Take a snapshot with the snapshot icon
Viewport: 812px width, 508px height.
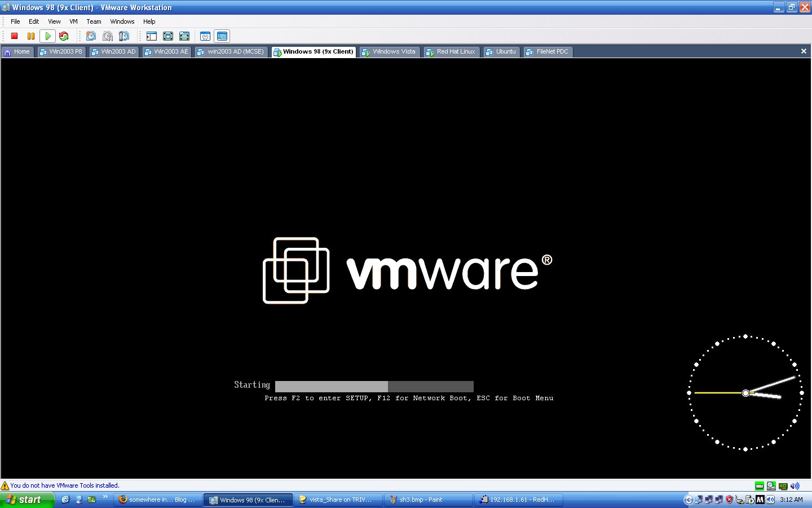pyautogui.click(x=91, y=36)
